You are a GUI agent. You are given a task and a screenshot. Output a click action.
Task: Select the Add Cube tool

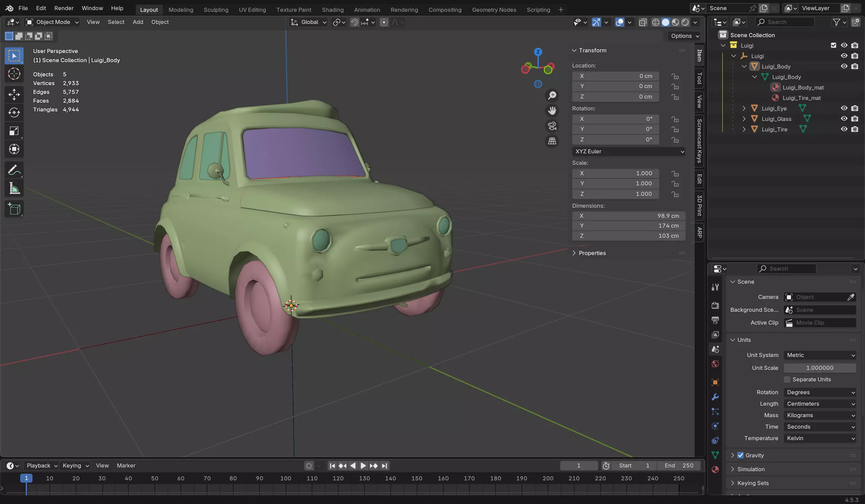14,209
